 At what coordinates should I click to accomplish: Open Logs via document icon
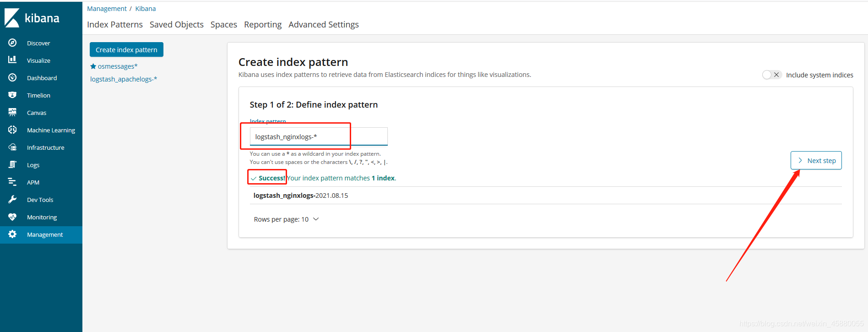(12, 164)
